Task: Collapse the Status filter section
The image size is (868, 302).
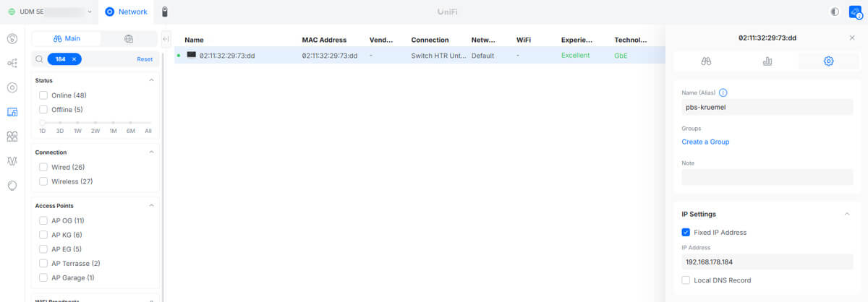Action: pos(151,80)
